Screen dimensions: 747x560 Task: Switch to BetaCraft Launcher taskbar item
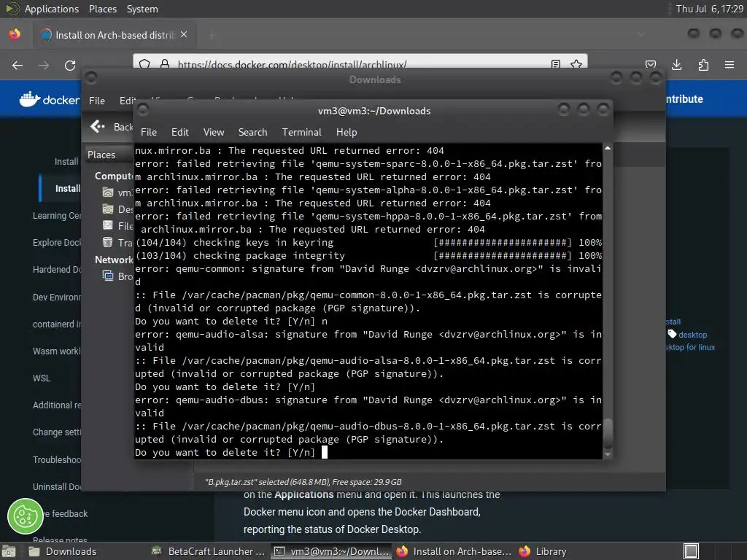click(208, 551)
